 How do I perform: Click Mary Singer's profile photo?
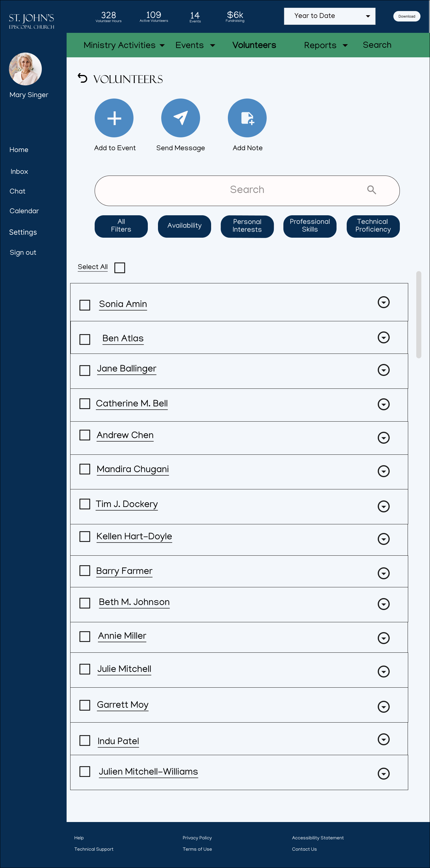pyautogui.click(x=25, y=69)
